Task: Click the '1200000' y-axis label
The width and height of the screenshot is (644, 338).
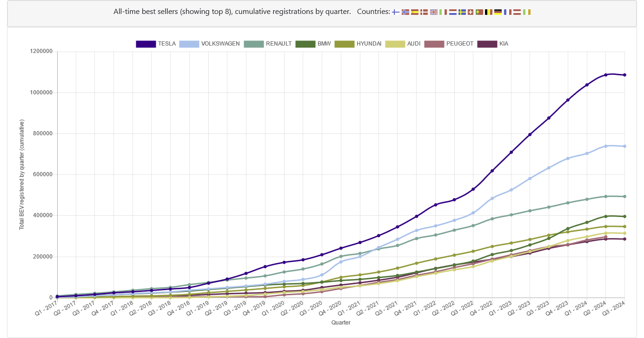Action: coord(40,52)
